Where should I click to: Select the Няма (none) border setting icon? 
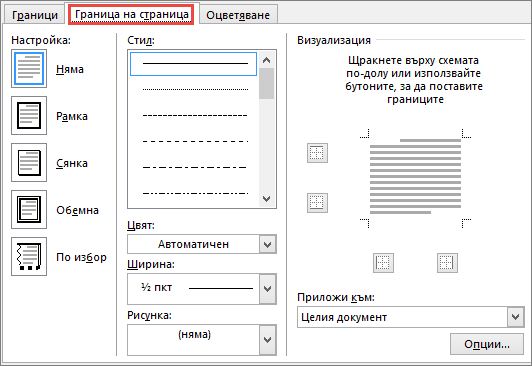click(x=29, y=69)
